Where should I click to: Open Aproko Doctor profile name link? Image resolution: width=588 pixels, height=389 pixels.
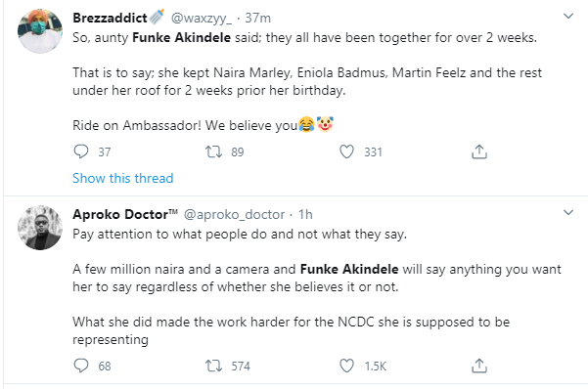tap(125, 214)
